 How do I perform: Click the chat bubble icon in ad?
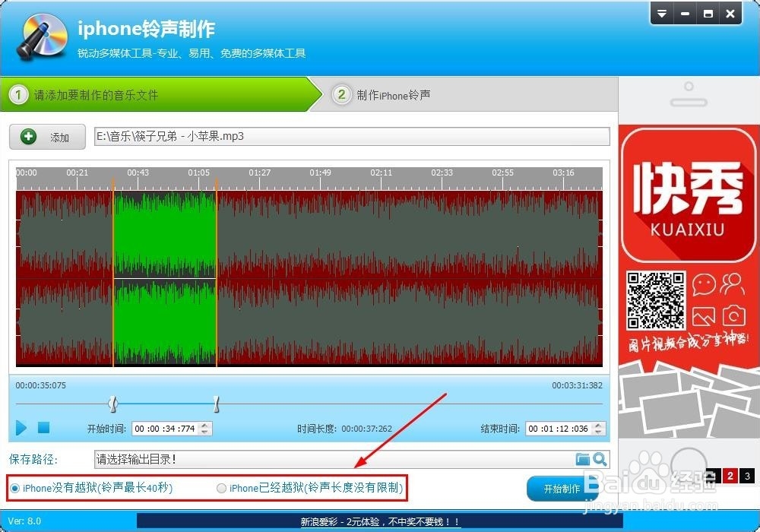click(x=704, y=285)
